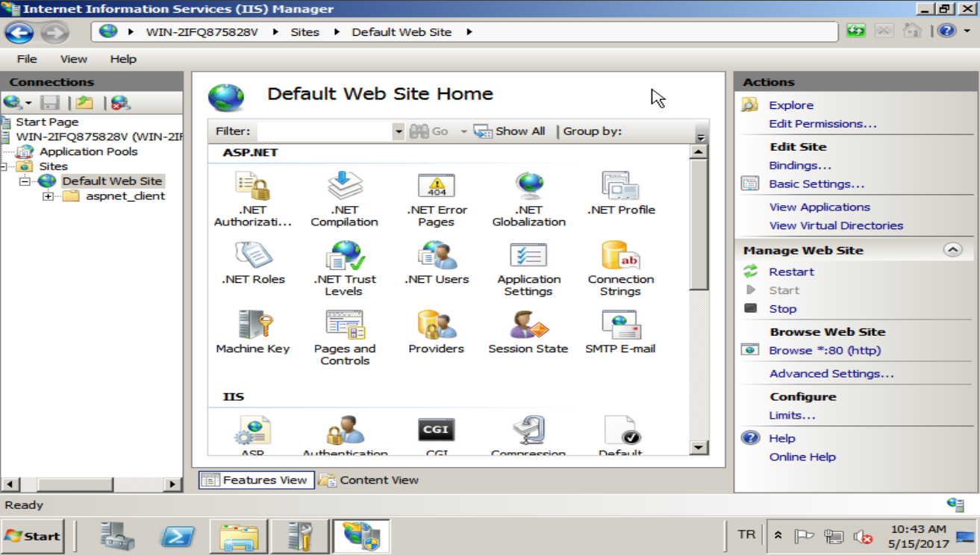Expand the aspnet_client tree node
Screen dimensions: 980x556
coord(48,196)
